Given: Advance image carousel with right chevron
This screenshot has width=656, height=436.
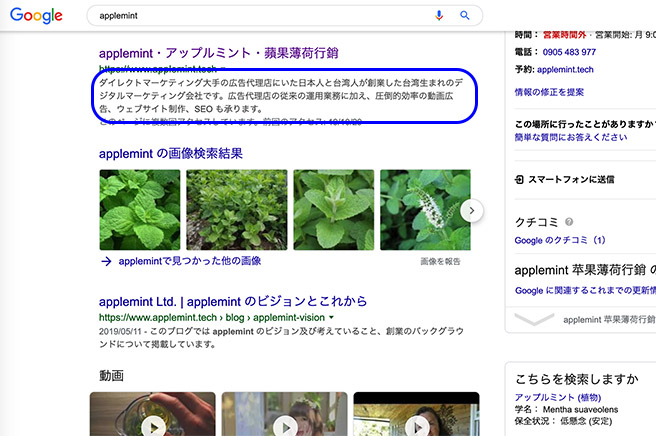Looking at the screenshot, I should 472,210.
